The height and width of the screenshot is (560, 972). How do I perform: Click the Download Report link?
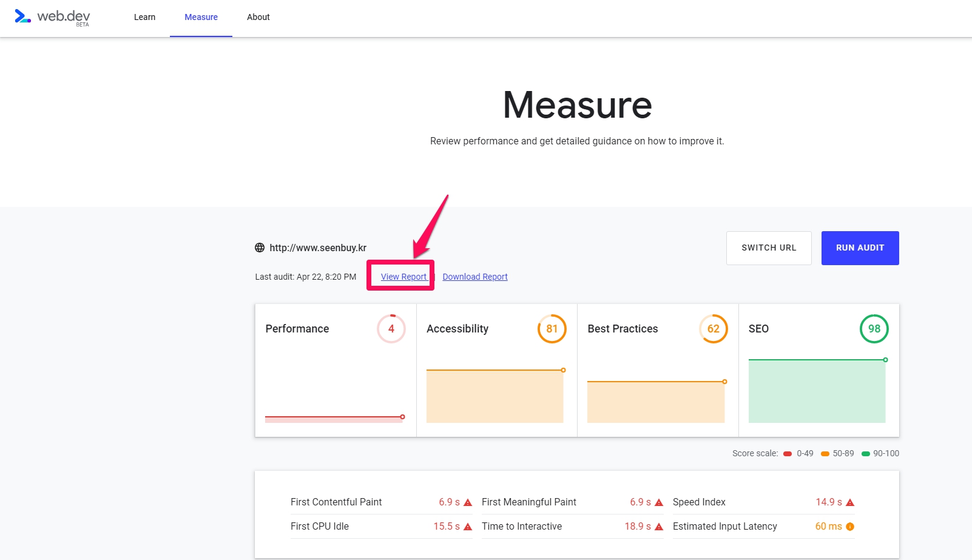[475, 277]
